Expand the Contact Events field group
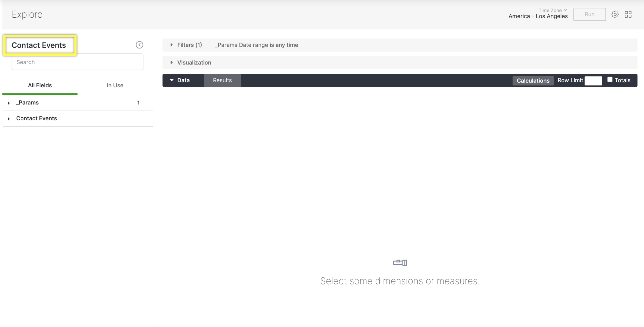The width and height of the screenshot is (644, 327). [x=9, y=119]
